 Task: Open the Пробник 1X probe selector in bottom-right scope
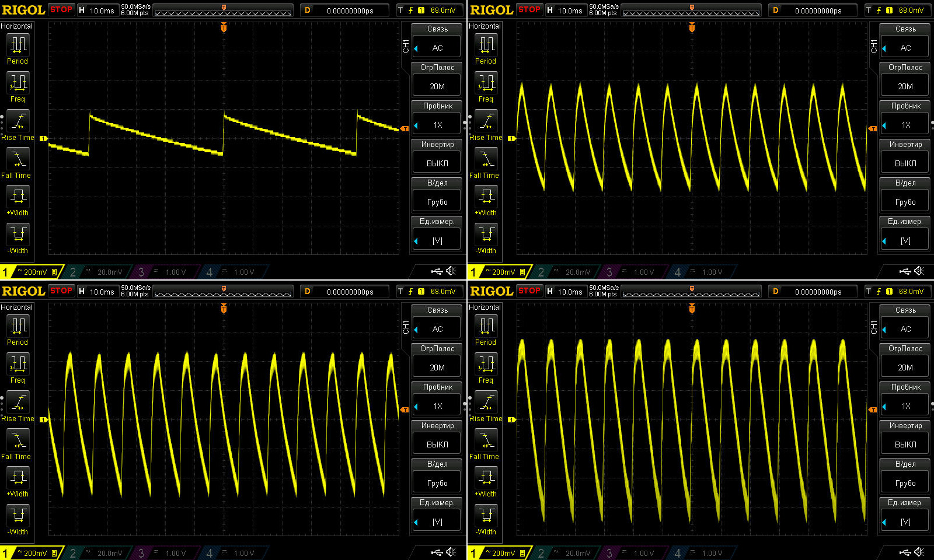tap(905, 406)
